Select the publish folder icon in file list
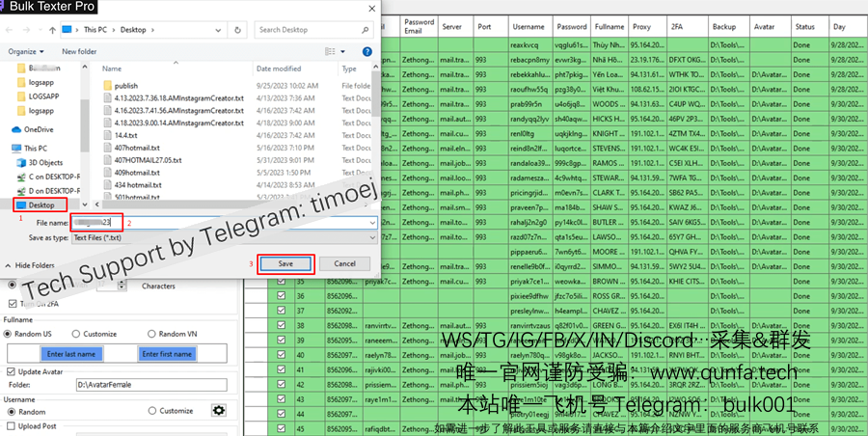This screenshot has width=868, height=436. [107, 86]
